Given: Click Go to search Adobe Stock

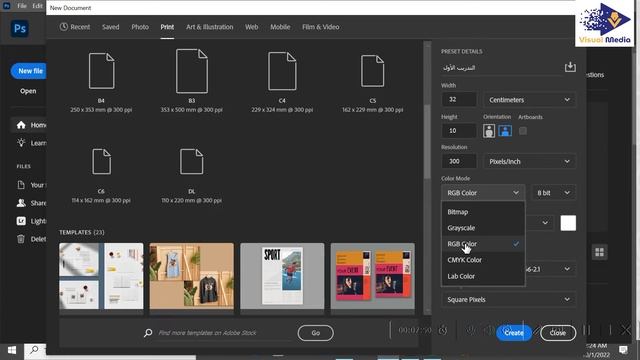Looking at the screenshot, I should (316, 333).
